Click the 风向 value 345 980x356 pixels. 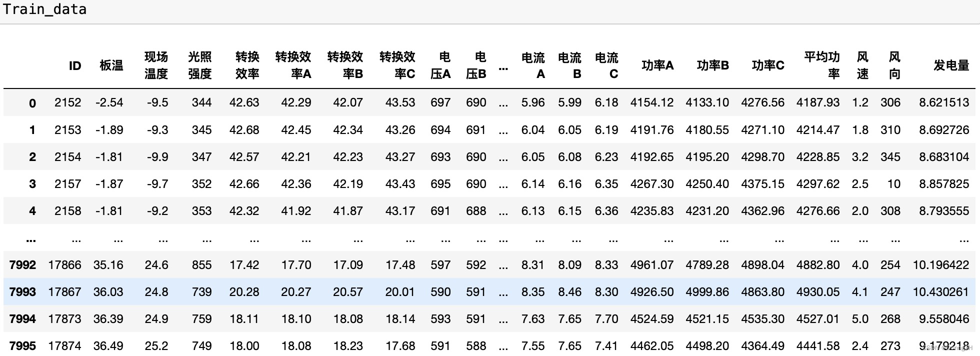(890, 157)
